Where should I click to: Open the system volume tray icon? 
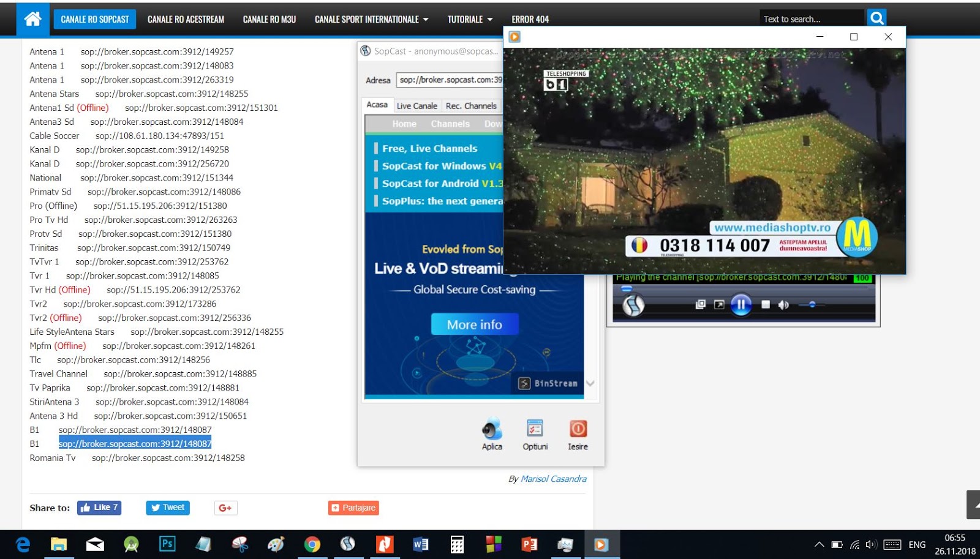pos(872,544)
